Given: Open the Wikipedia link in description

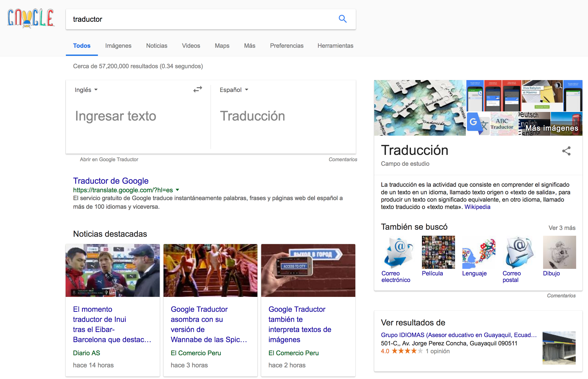Looking at the screenshot, I should pyautogui.click(x=477, y=207).
